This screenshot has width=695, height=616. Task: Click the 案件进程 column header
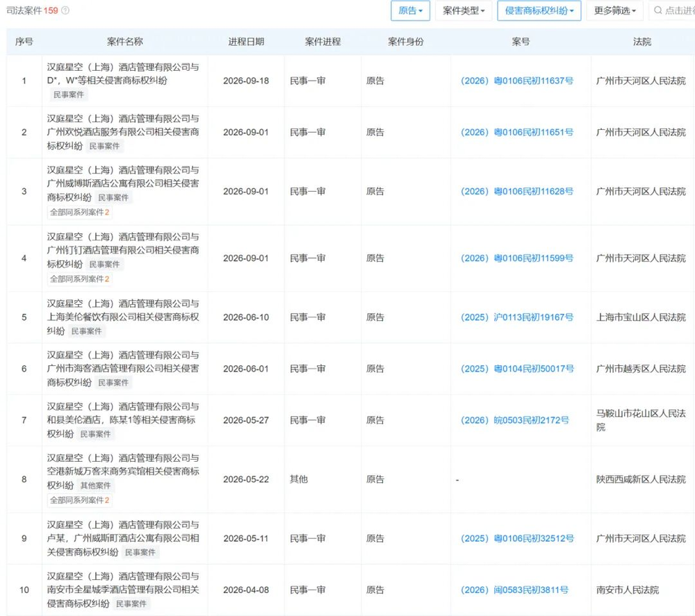322,42
